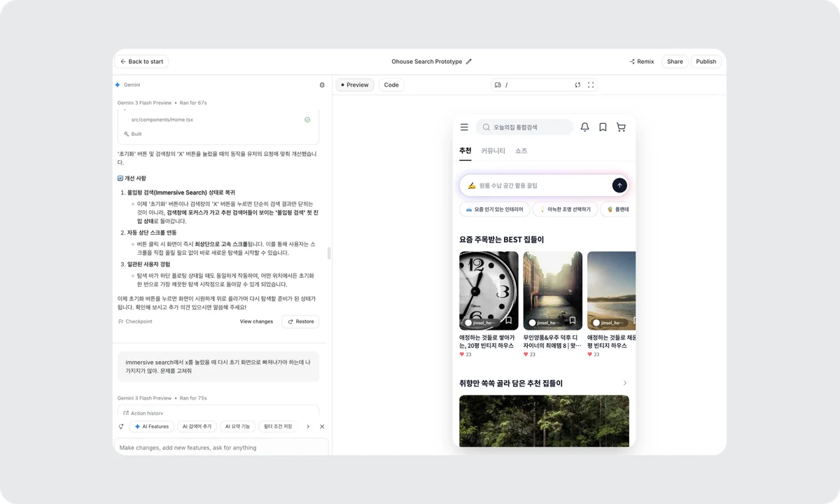Image resolution: width=840 pixels, height=504 pixels.
Task: Select the partially visible 플랜테 chip
Action: (x=617, y=209)
